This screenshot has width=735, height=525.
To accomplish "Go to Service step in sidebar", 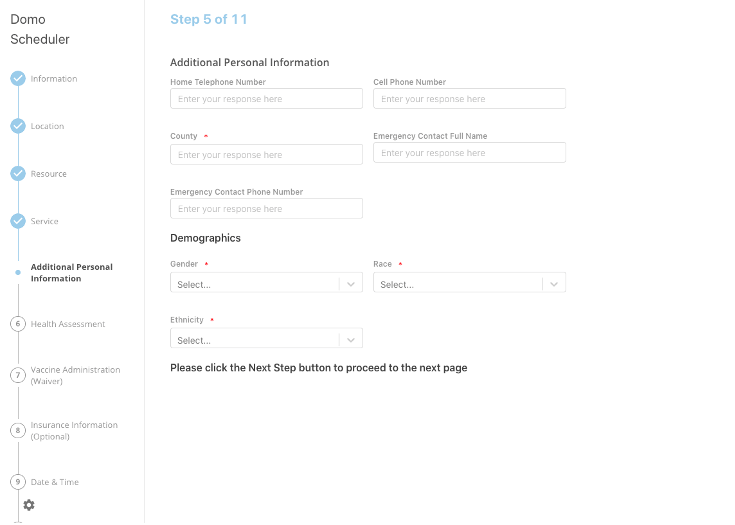I will pos(45,221).
